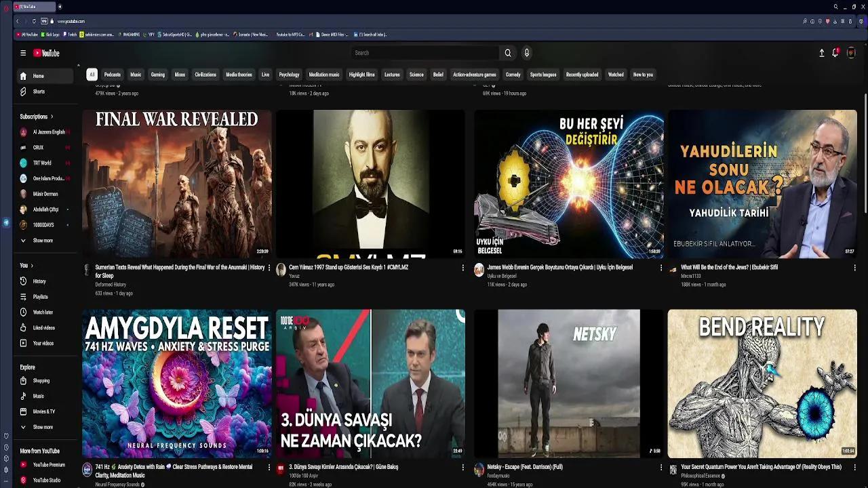Select the Meditation music filter chip

pos(324,75)
